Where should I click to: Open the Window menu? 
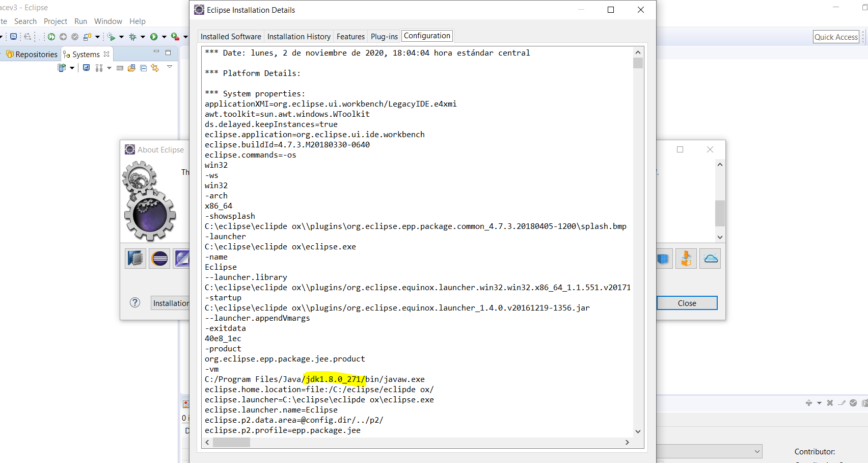pos(108,21)
